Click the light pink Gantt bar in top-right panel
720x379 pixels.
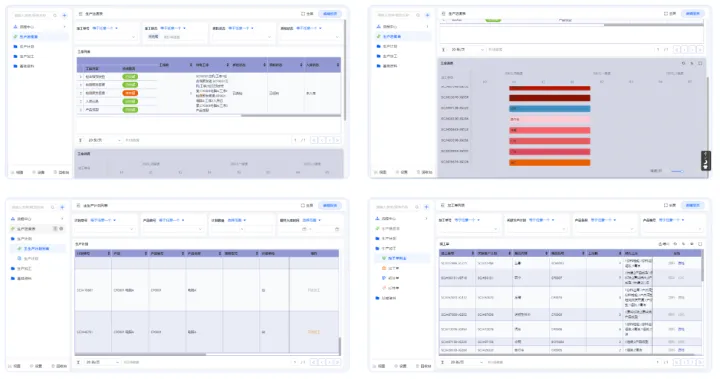549,119
